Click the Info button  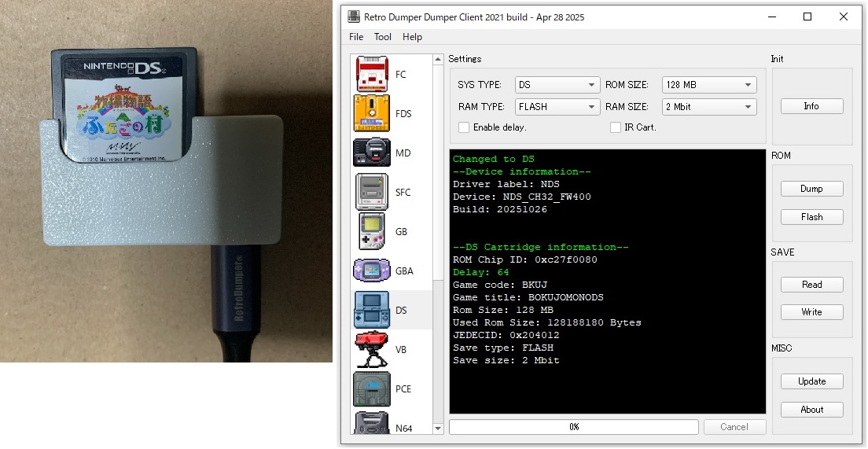(x=811, y=105)
